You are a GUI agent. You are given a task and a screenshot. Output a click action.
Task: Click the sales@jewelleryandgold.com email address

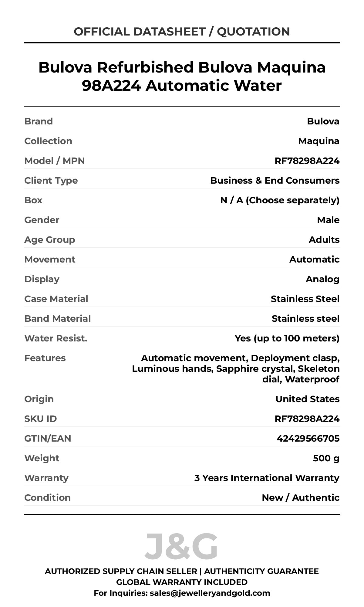[x=210, y=593]
